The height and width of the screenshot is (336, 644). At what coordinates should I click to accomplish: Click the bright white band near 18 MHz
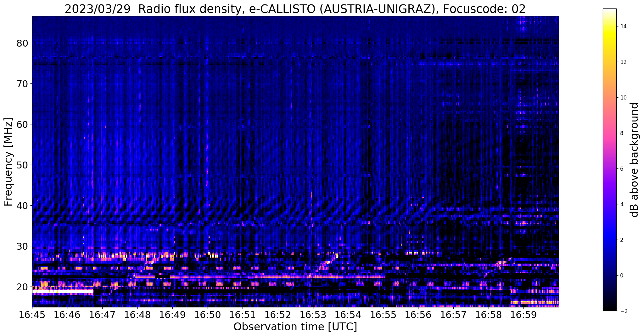(62, 292)
